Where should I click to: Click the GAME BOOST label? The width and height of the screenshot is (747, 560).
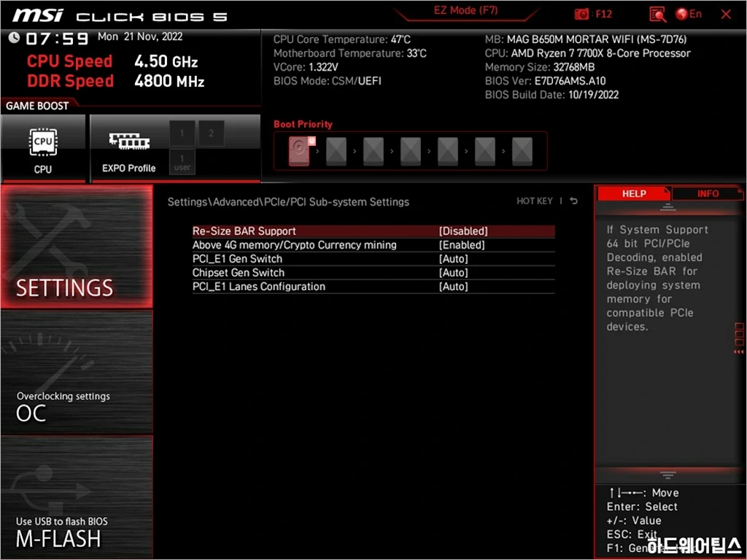pos(37,106)
